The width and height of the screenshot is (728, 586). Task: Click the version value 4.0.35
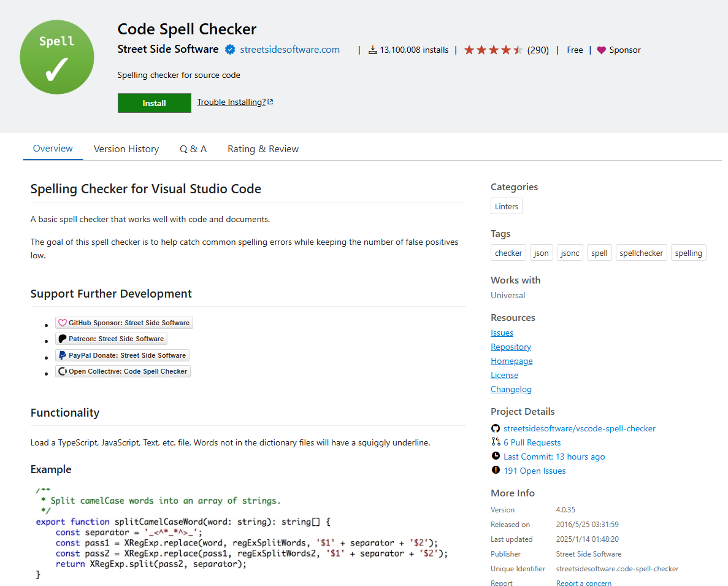pyautogui.click(x=565, y=510)
